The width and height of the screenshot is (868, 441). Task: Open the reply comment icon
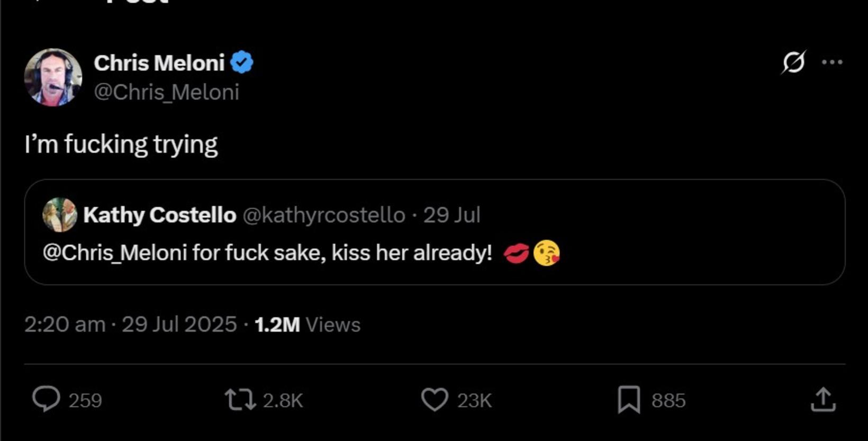[x=46, y=399]
